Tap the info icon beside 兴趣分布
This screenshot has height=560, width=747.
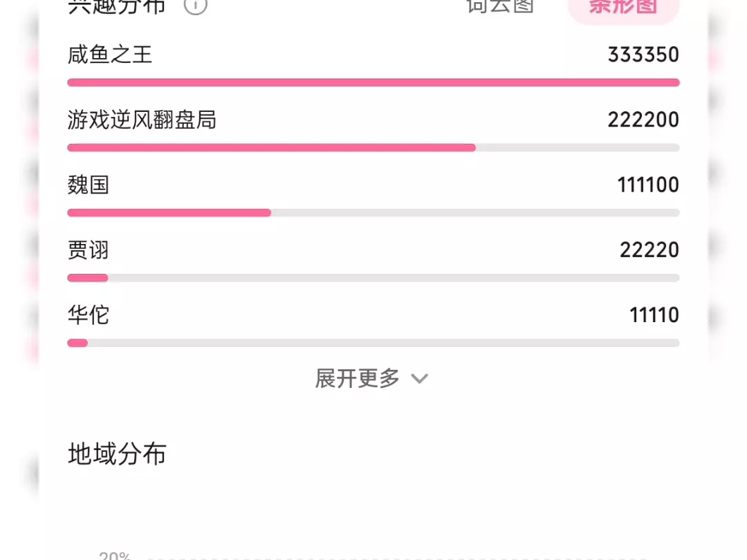(195, 7)
